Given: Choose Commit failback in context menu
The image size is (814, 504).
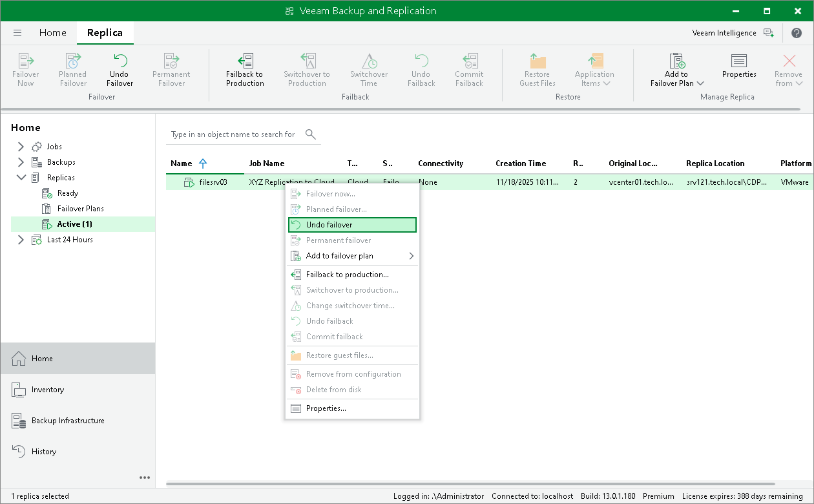Looking at the screenshot, I should (352, 337).
